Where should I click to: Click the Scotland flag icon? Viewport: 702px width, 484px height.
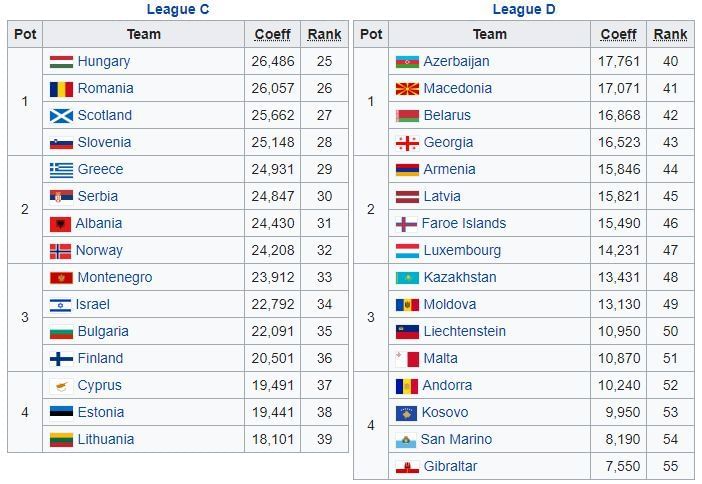61,116
